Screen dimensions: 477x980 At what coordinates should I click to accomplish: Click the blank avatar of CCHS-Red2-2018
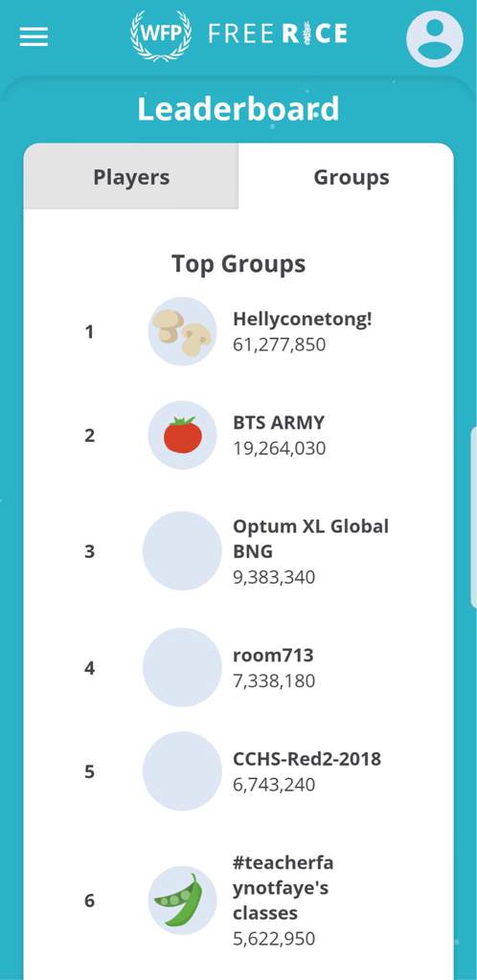click(x=182, y=771)
